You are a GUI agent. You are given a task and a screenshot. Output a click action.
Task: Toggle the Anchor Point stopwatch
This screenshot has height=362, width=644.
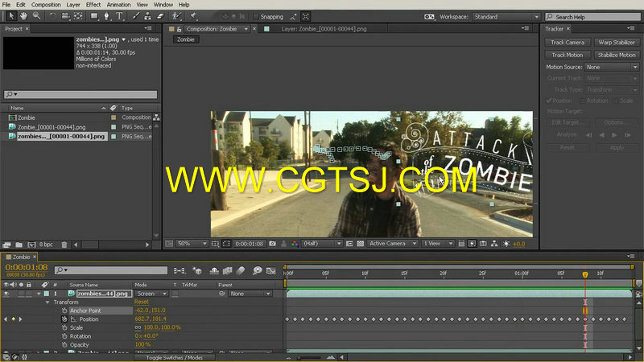tap(64, 311)
